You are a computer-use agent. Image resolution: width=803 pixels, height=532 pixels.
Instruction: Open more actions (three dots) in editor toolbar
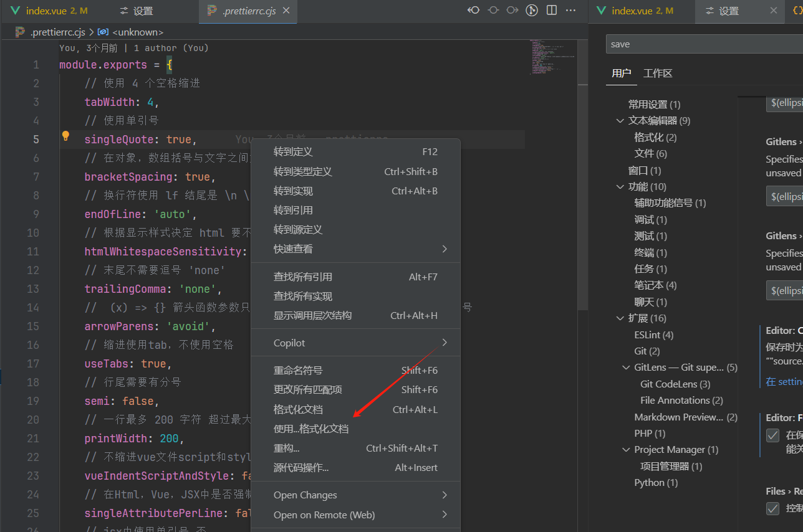[x=570, y=10]
